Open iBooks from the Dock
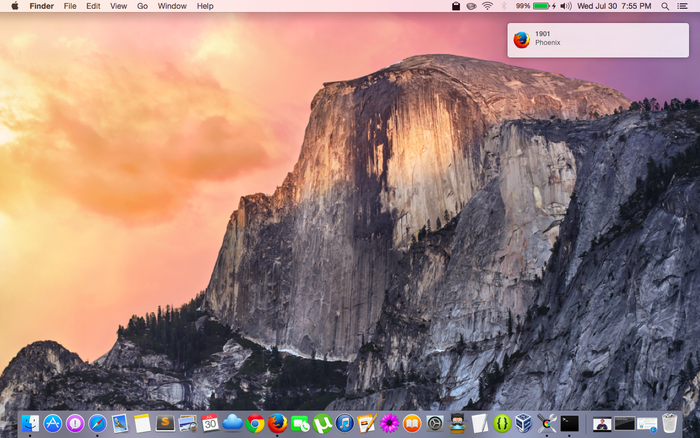This screenshot has height=438, width=700. (x=412, y=423)
